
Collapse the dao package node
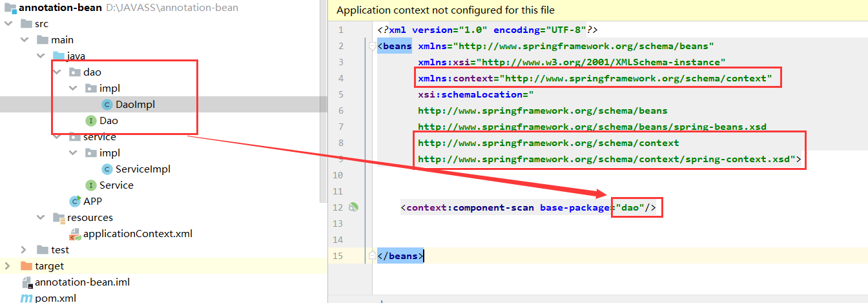(56, 72)
